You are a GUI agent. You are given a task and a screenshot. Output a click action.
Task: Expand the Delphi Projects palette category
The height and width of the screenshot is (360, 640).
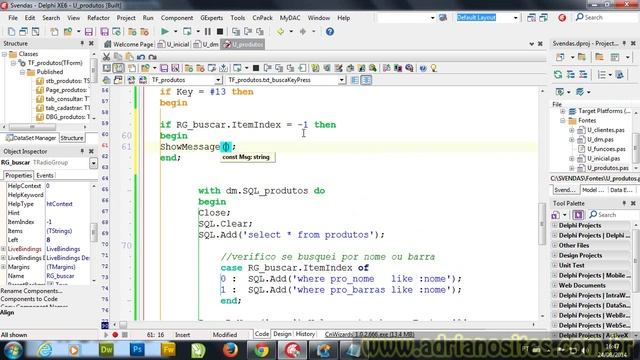[x=554, y=225]
